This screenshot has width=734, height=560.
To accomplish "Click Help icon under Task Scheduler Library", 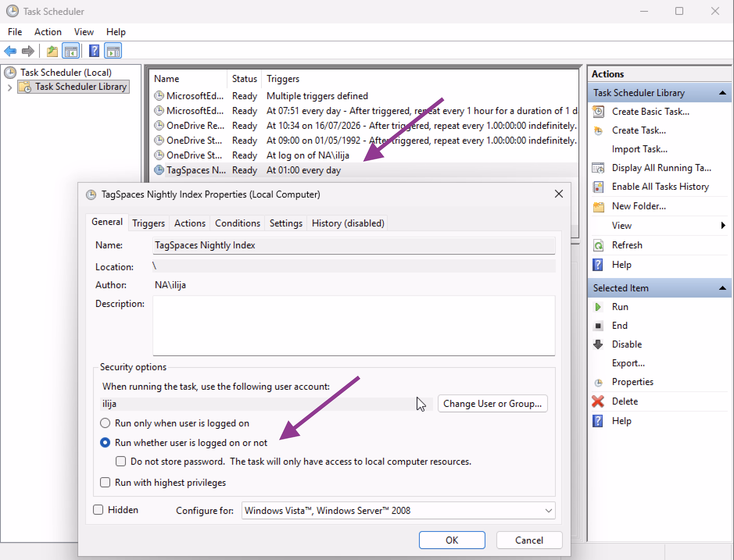I will [598, 265].
